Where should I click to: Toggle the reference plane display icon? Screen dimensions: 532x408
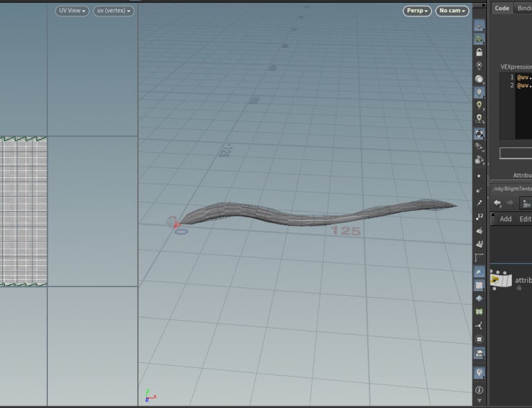click(479, 26)
